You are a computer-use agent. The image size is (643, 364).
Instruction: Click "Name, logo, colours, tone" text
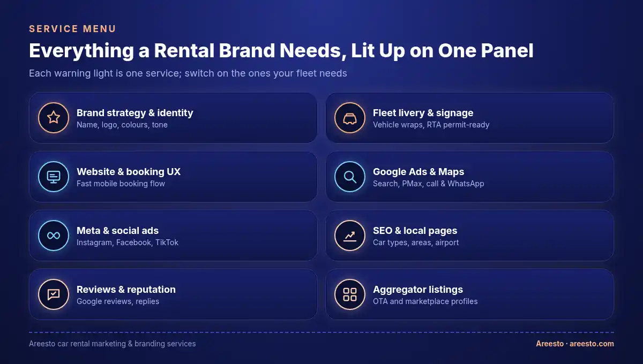point(122,125)
